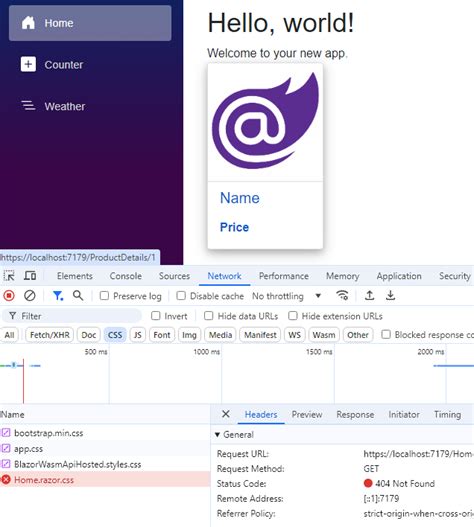Image resolution: width=474 pixels, height=527 pixels.
Task: Click the Weather list icon
Action: 28,106
